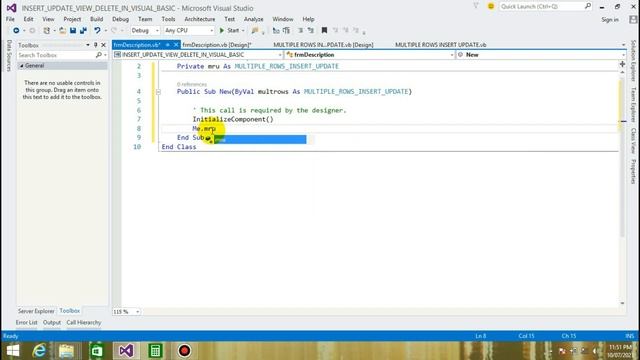Open the Data Sources side tab
Viewport: 640px width, 360px height.
point(9,56)
